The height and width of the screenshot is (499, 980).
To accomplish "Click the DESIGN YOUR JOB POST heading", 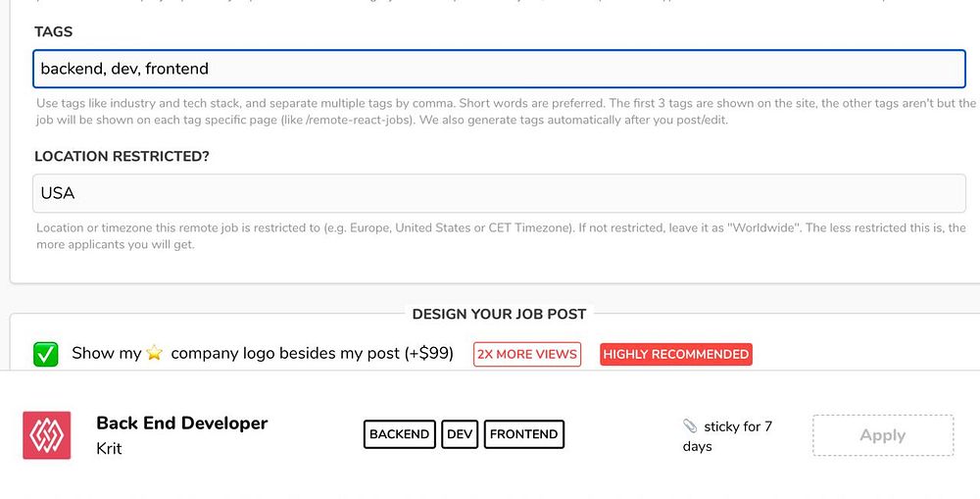I will tap(499, 314).
